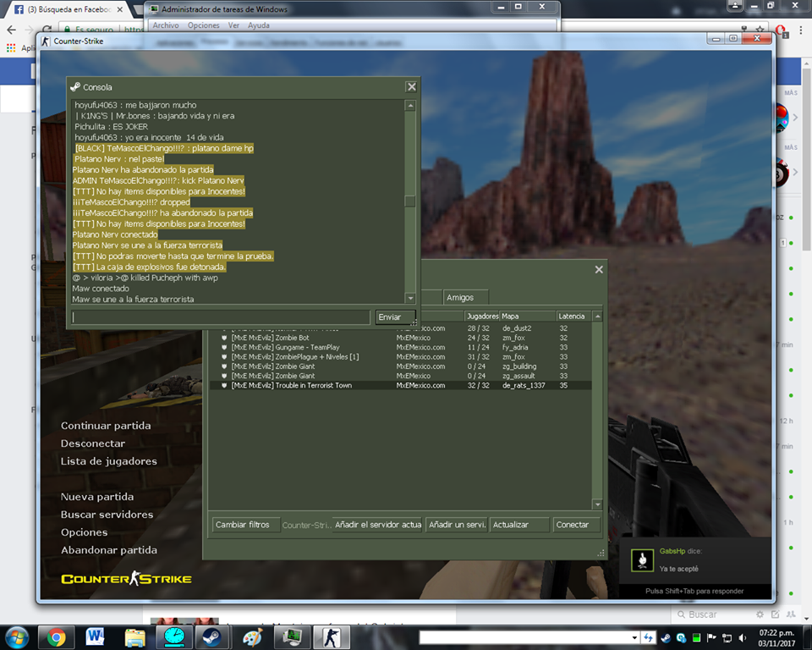812x650 pixels.
Task: Open the clock app in the taskbar
Action: pos(174,637)
